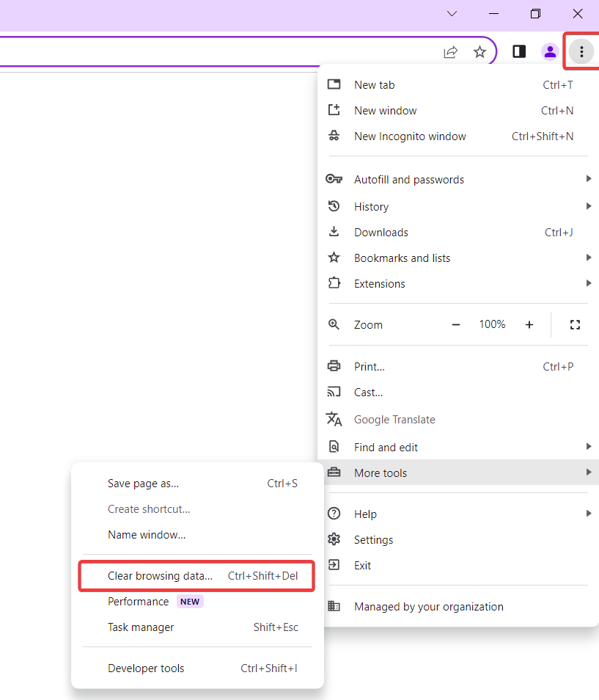The image size is (599, 700).
Task: Click the share icon in toolbar
Action: pos(450,52)
